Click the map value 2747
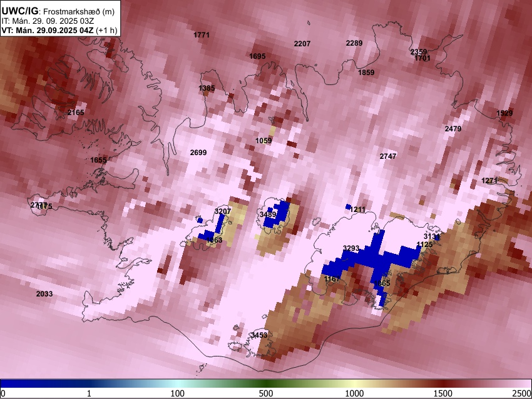The image size is (532, 399). pos(388,156)
